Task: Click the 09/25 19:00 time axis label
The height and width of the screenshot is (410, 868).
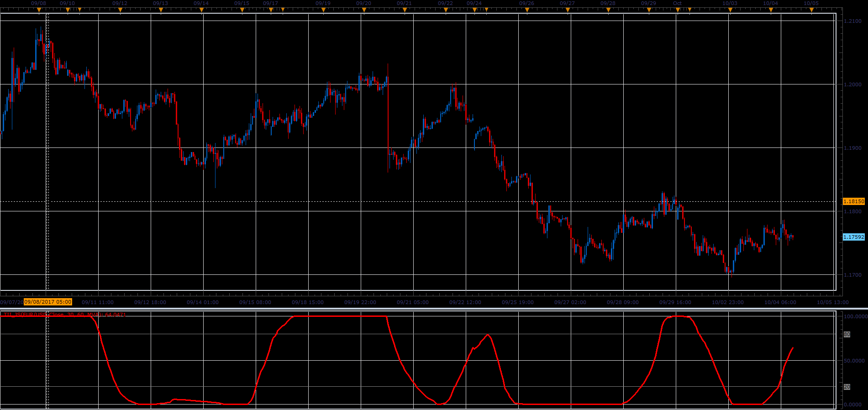Action: 518,302
